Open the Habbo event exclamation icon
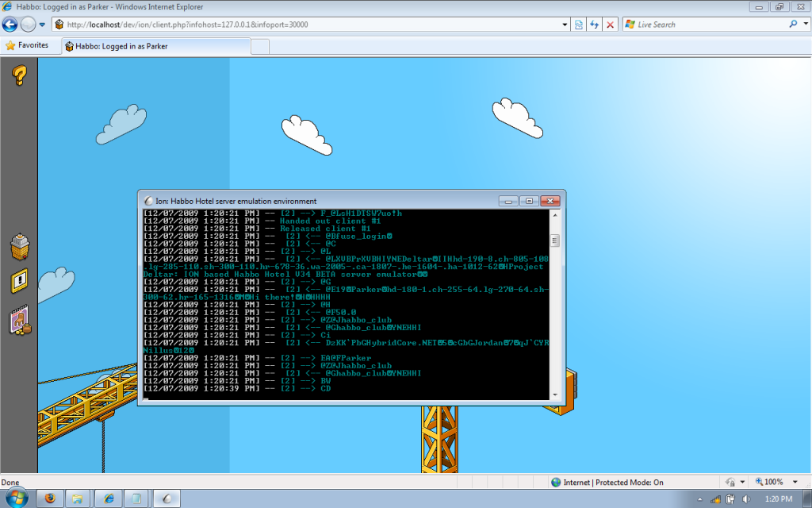Viewport: 812px width, 508px height. tap(19, 281)
